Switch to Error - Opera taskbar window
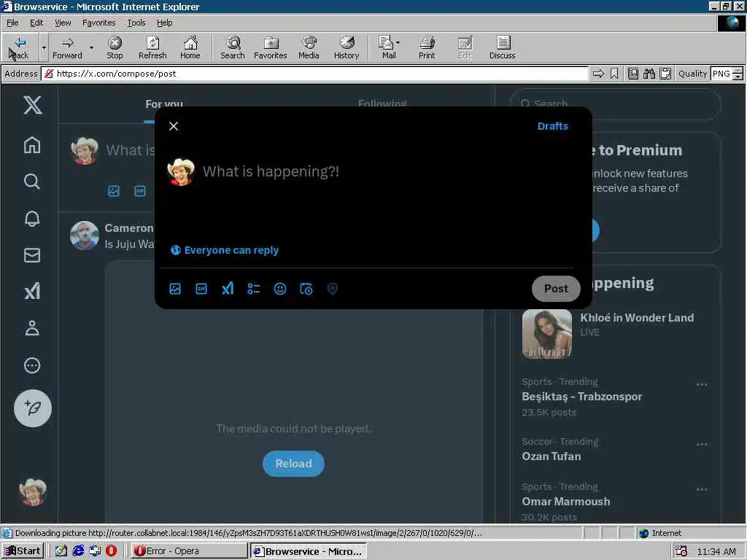Image resolution: width=747 pixels, height=560 pixels. tap(189, 551)
